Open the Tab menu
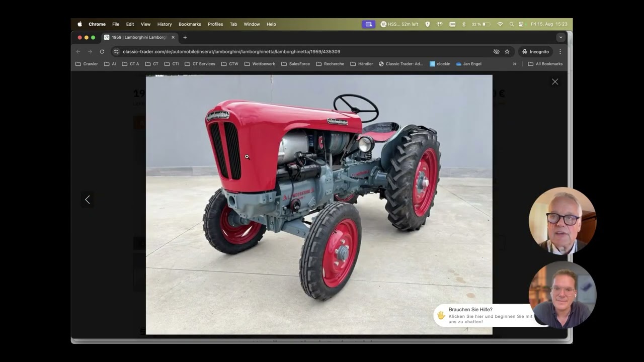This screenshot has height=362, width=644. tap(233, 24)
